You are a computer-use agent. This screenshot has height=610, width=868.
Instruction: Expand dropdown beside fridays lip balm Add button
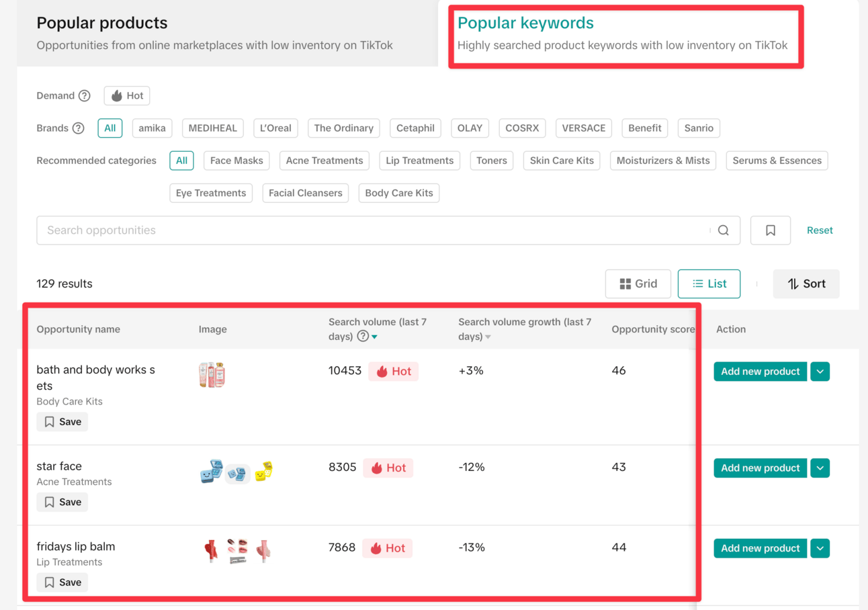[x=820, y=548]
